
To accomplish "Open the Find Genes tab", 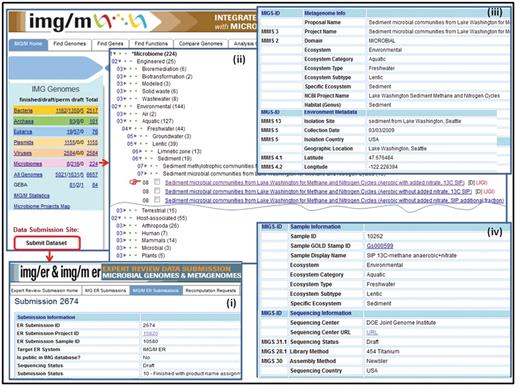I will [x=110, y=44].
